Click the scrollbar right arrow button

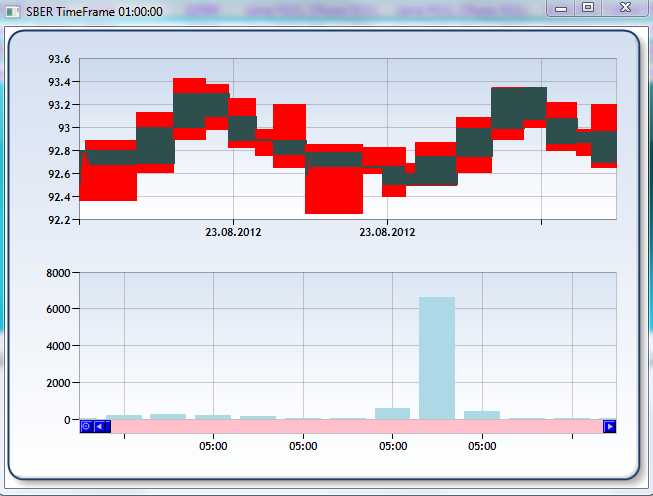610,426
